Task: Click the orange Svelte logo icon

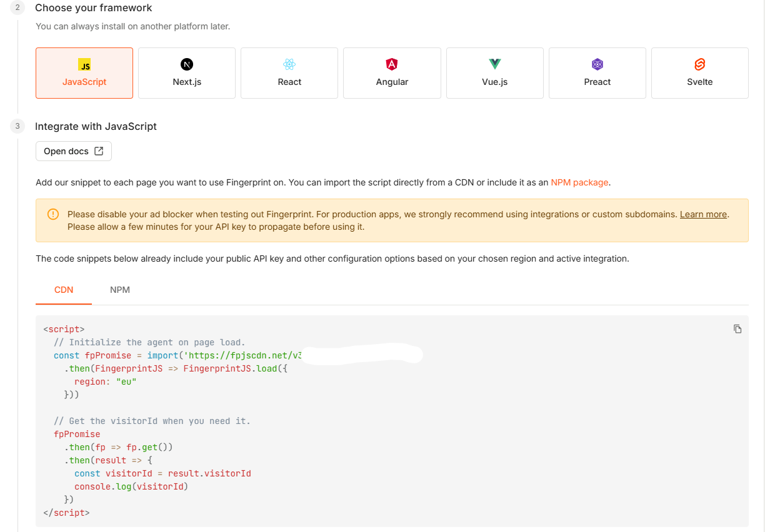Action: pyautogui.click(x=700, y=64)
